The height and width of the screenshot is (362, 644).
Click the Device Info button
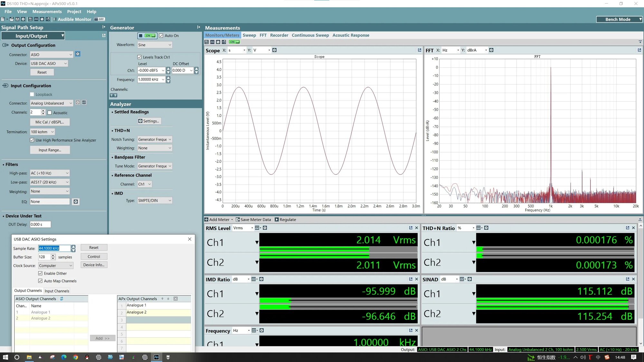click(x=94, y=265)
